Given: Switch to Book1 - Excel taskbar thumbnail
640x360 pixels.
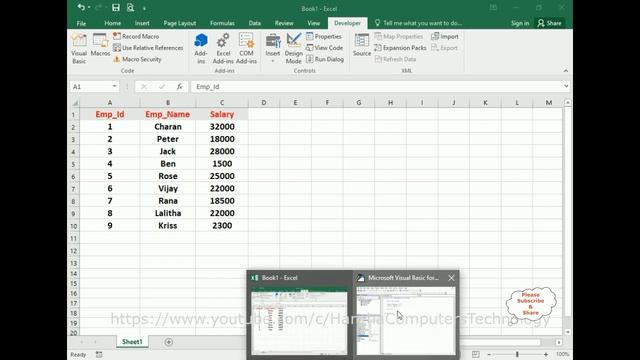Looking at the screenshot, I should tap(300, 314).
